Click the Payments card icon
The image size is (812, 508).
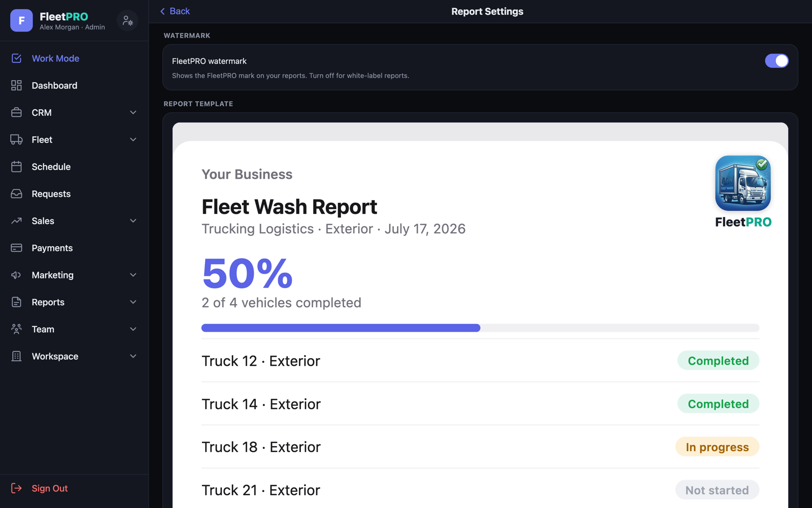(x=16, y=248)
